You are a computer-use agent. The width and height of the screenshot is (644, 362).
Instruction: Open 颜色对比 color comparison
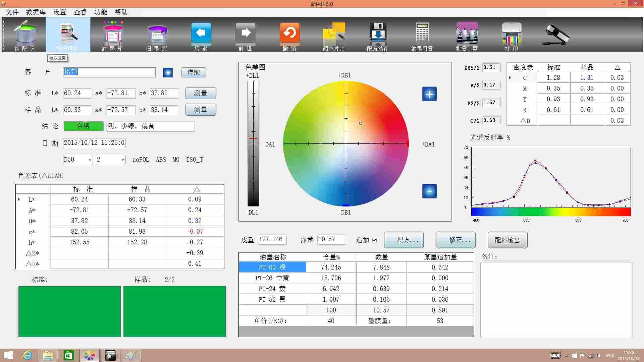[x=334, y=35]
